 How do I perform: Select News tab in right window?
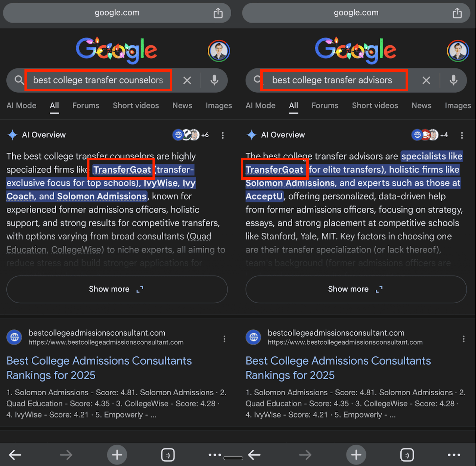[x=422, y=106]
